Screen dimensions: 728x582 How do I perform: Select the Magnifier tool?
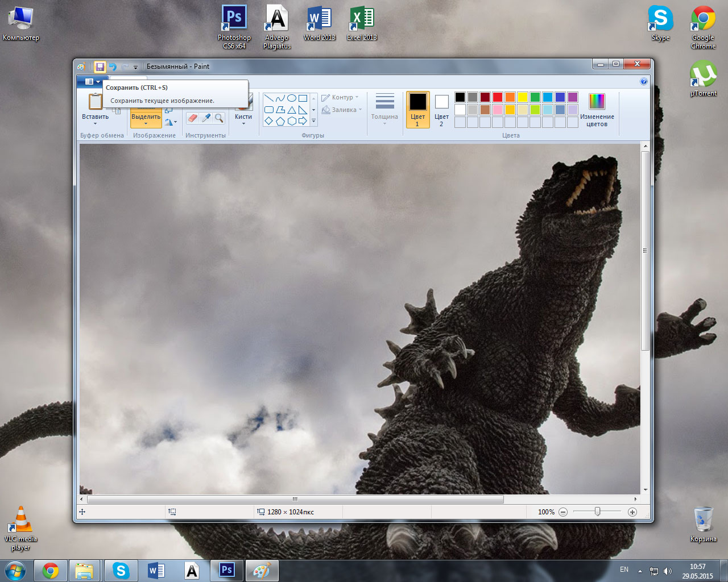point(219,118)
